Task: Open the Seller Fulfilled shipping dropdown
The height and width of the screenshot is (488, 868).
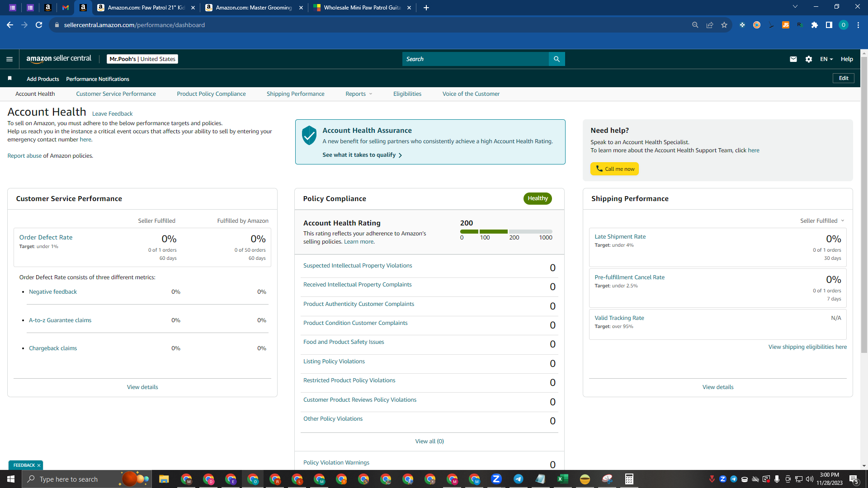Action: [822, 221]
